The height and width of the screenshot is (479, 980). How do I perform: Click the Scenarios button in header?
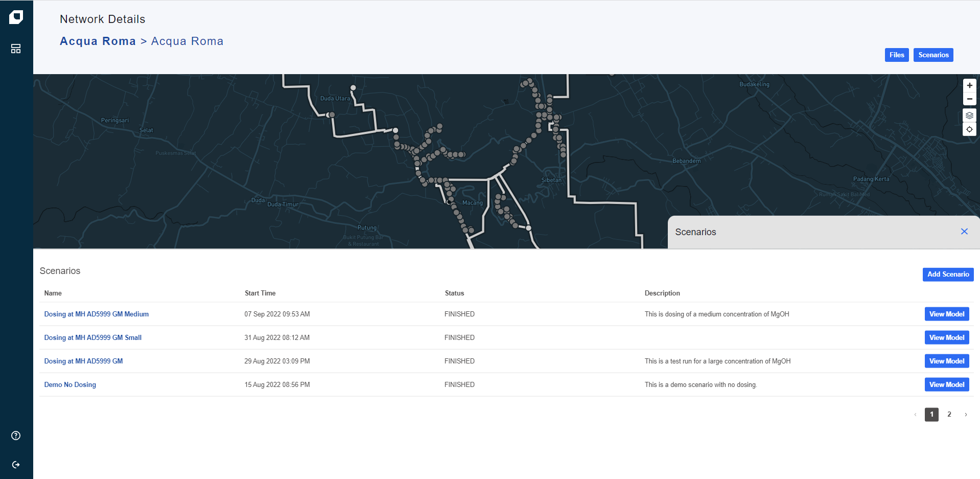click(x=933, y=55)
